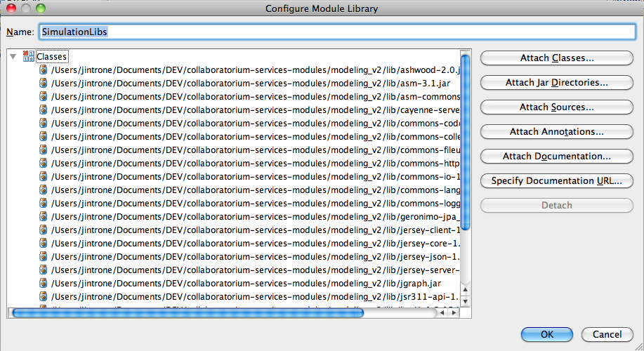Cancel the Configure Module Library dialog
This screenshot has width=644, height=351.
point(607,334)
